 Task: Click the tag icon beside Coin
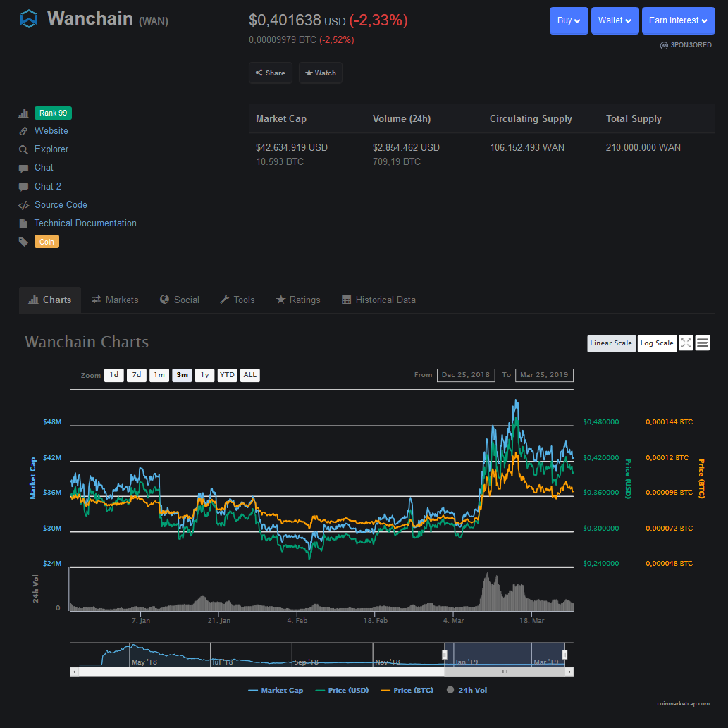point(23,242)
